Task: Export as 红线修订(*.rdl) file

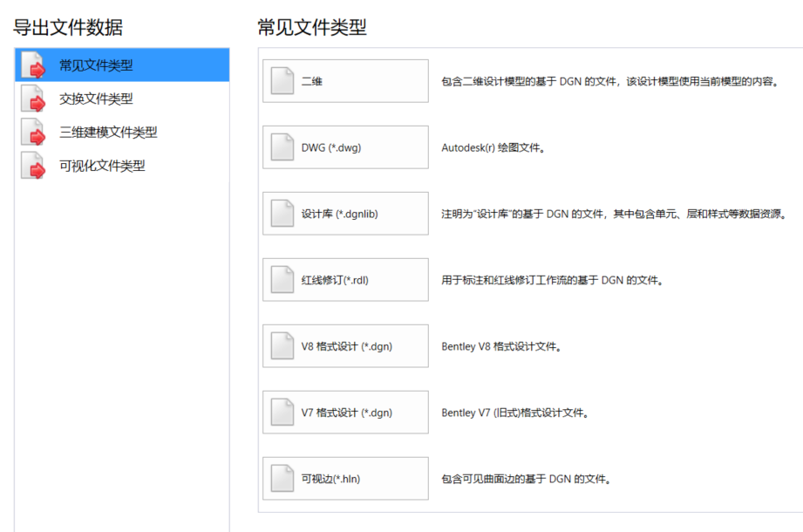Action: 345,280
